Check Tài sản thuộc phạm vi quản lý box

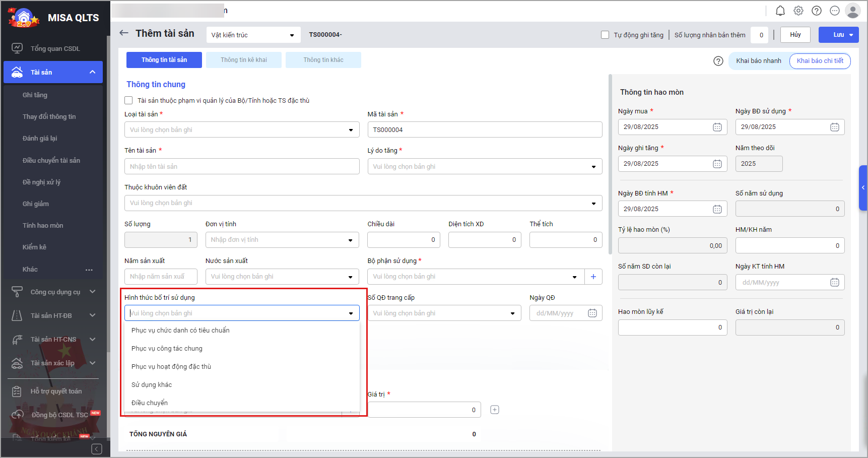pyautogui.click(x=129, y=100)
